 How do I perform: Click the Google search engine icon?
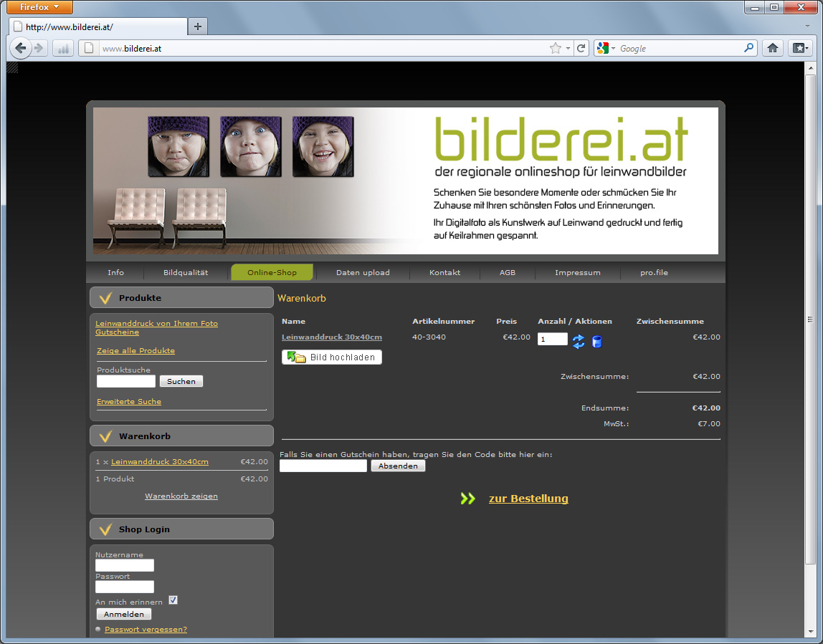tap(603, 48)
